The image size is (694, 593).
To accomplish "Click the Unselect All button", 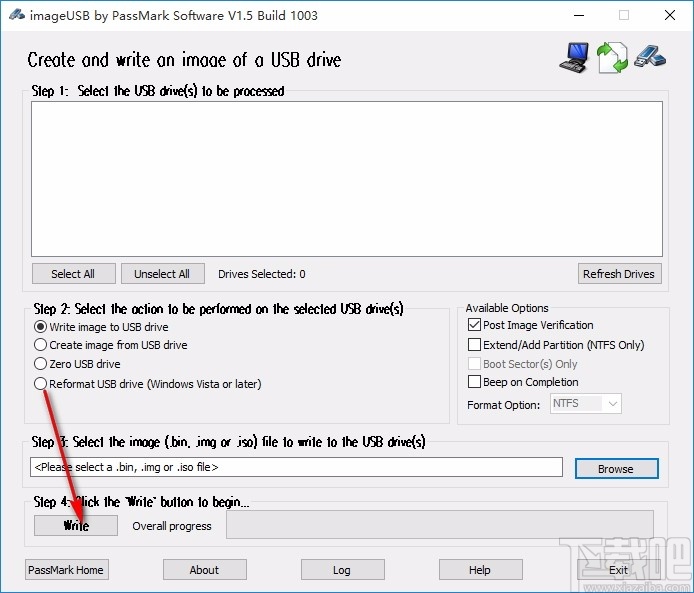I will point(162,274).
